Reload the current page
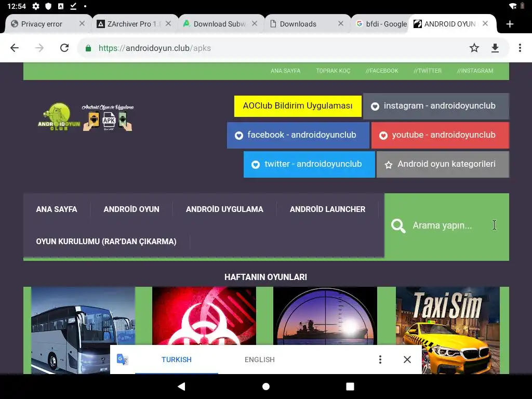532x399 pixels. click(x=64, y=48)
